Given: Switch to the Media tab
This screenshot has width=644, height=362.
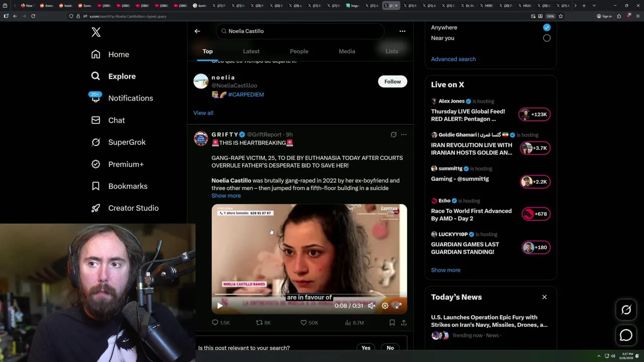Looking at the screenshot, I should click(347, 51).
